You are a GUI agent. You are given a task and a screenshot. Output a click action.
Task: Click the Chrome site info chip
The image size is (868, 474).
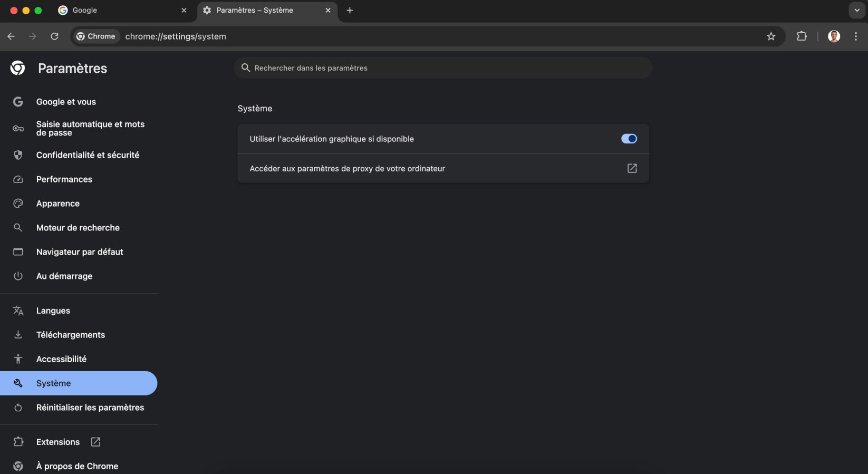point(96,36)
